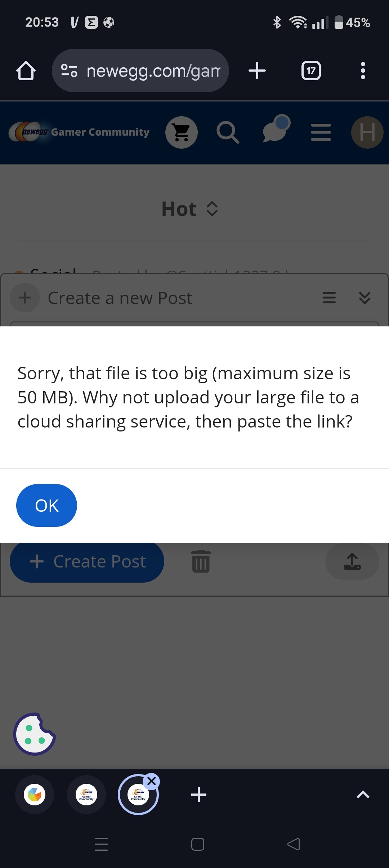
Task: Open the cookie preferences icon
Action: pos(34,734)
